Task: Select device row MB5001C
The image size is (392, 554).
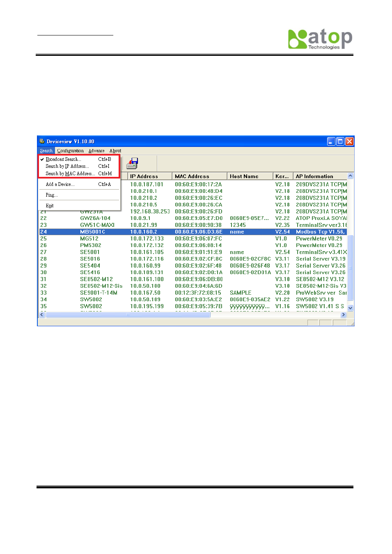Action: [193, 232]
